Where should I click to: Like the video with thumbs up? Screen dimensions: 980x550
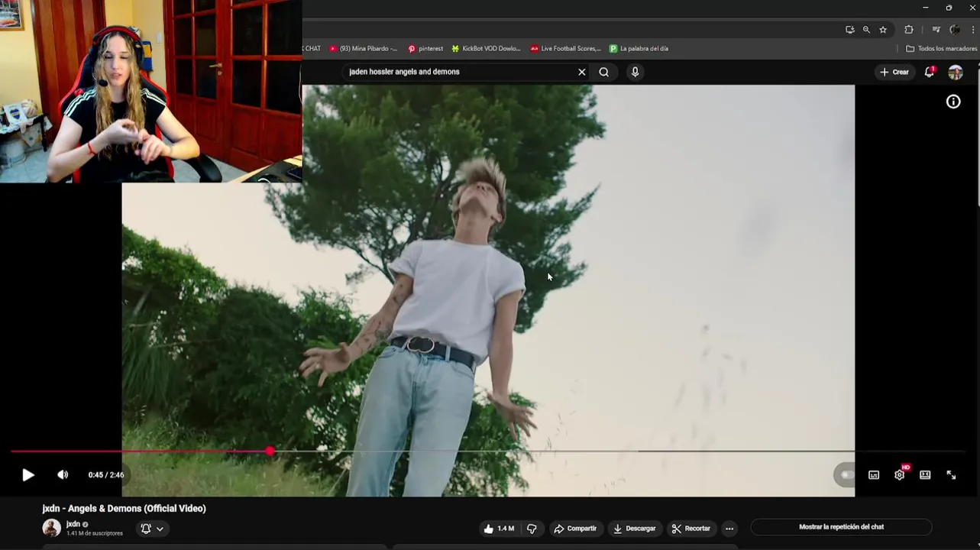tap(499, 529)
